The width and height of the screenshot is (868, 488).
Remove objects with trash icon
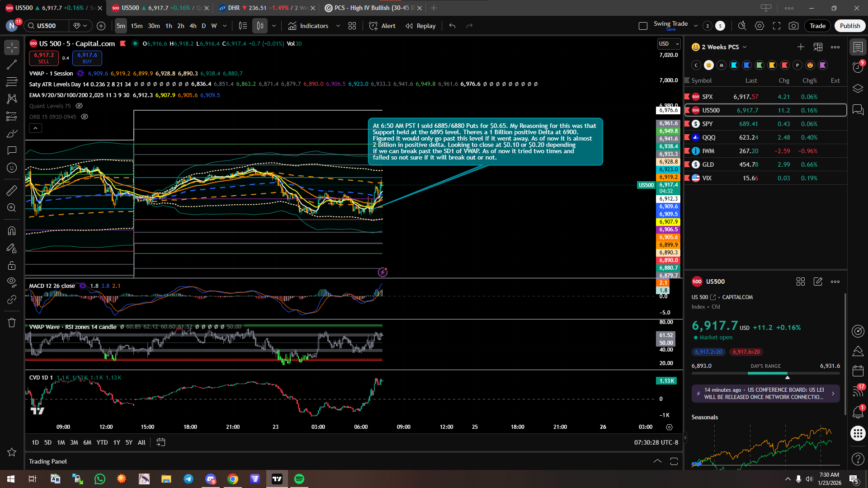click(12, 323)
